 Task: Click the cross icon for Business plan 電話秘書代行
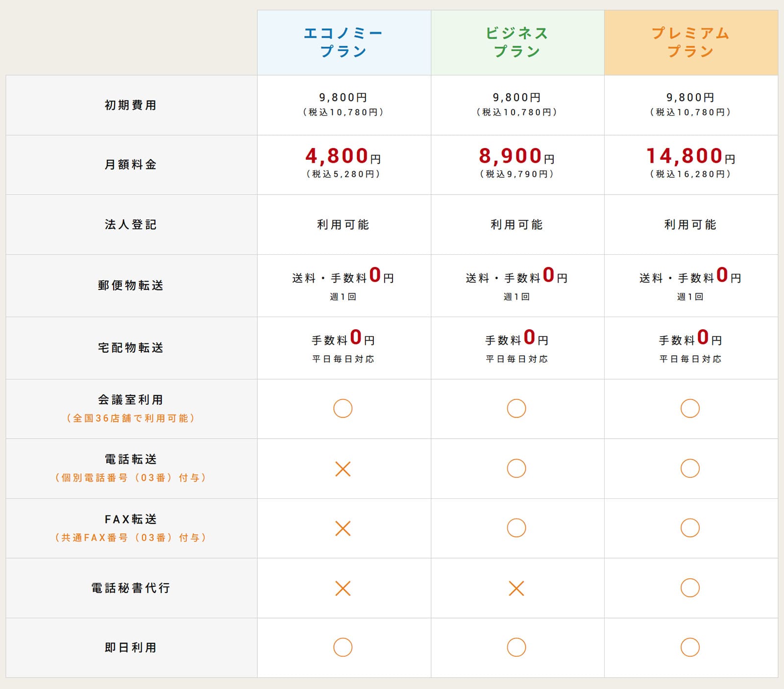pos(516,588)
